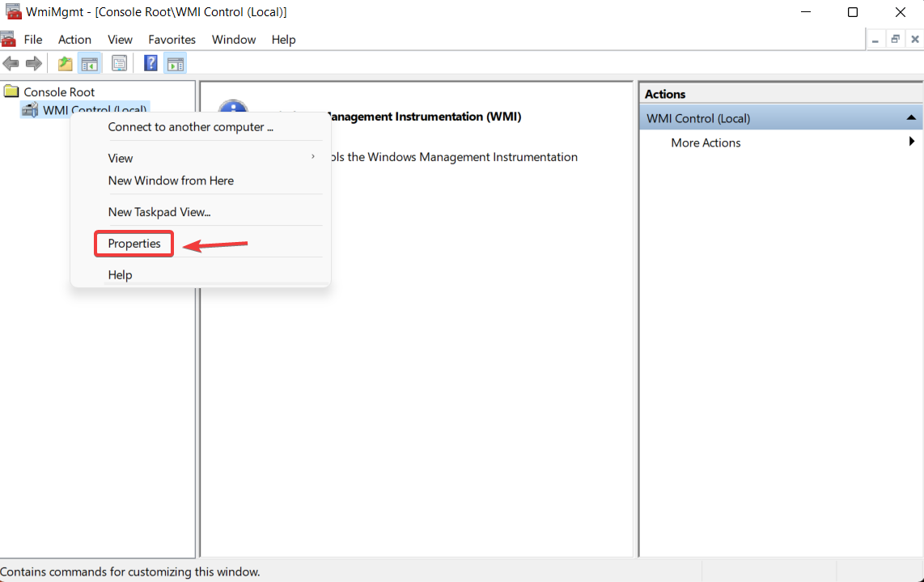The image size is (924, 582).
Task: Open the Properties toolbar icon
Action: [119, 62]
